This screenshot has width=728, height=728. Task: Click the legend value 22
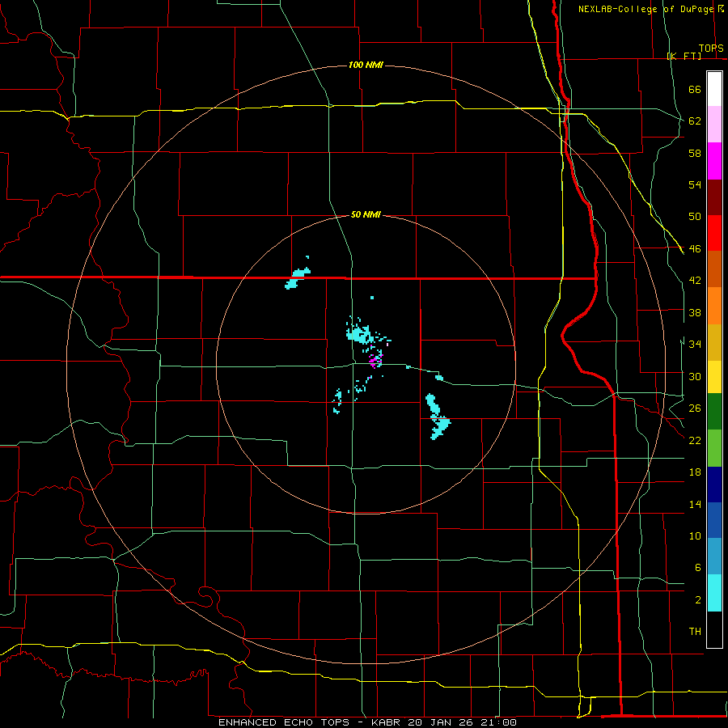[x=695, y=440]
